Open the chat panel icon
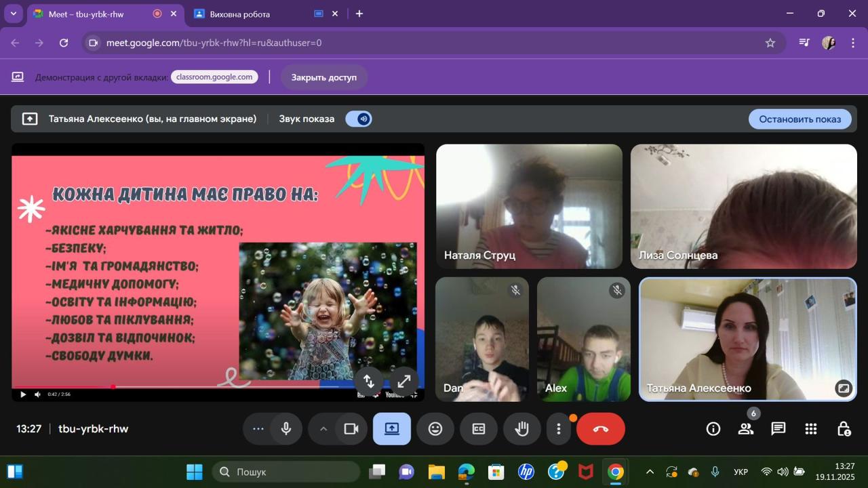 click(778, 428)
